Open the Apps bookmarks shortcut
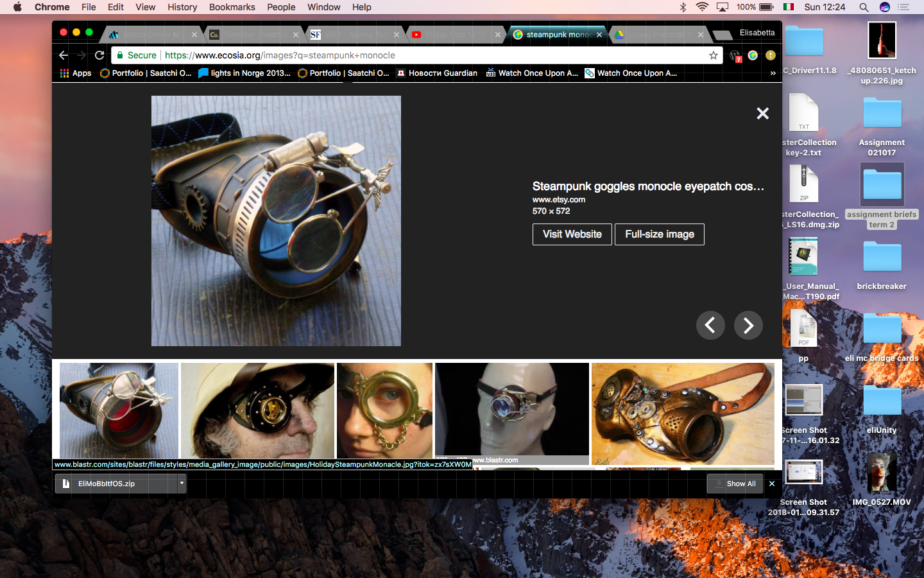 click(x=76, y=73)
